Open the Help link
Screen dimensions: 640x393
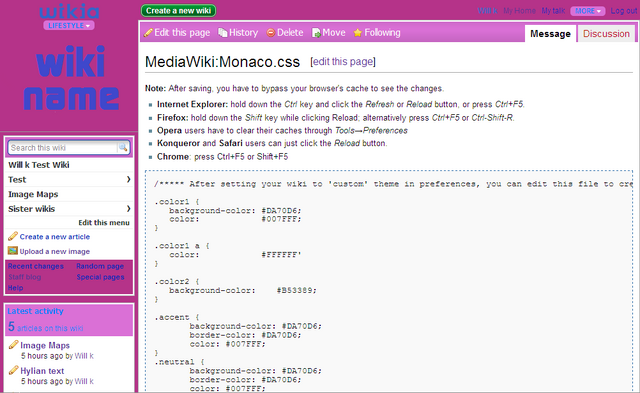tap(16, 288)
